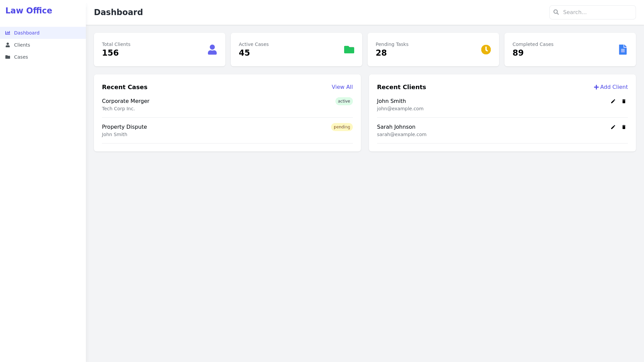Click the magnifying glass in the search bar
Image resolution: width=644 pixels, height=362 pixels.
point(556,12)
